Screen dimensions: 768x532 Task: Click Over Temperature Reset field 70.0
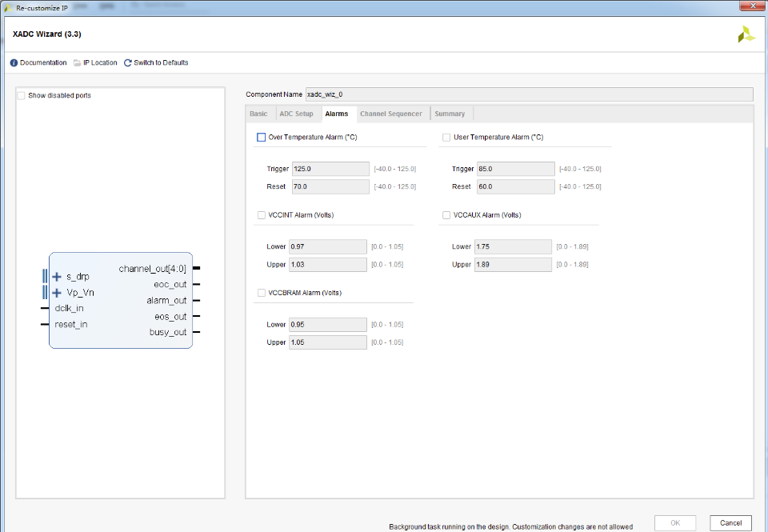pos(330,186)
